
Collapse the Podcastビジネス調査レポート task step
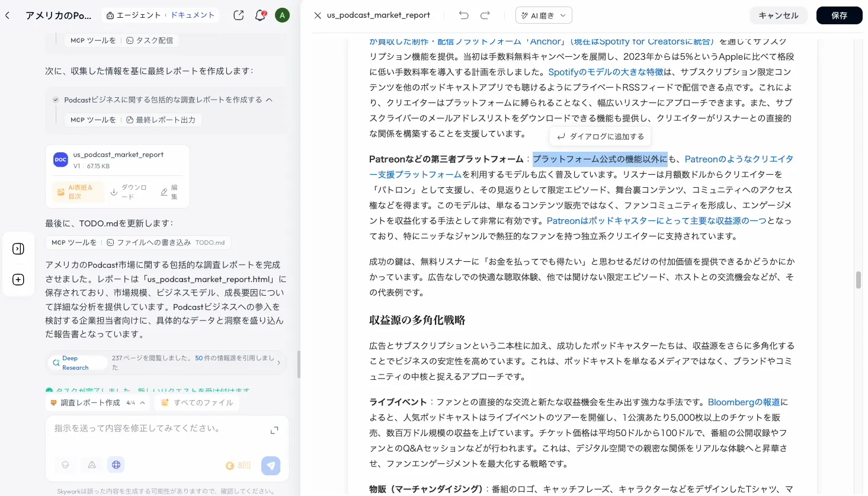pyautogui.click(x=269, y=100)
